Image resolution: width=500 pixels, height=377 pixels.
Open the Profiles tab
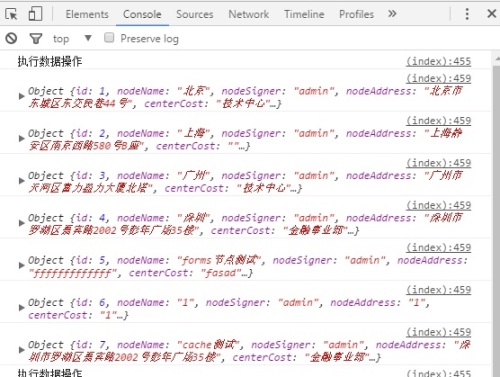356,14
